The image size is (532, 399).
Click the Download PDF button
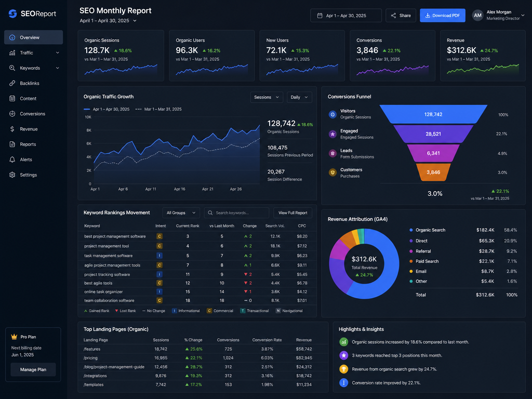(x=443, y=16)
